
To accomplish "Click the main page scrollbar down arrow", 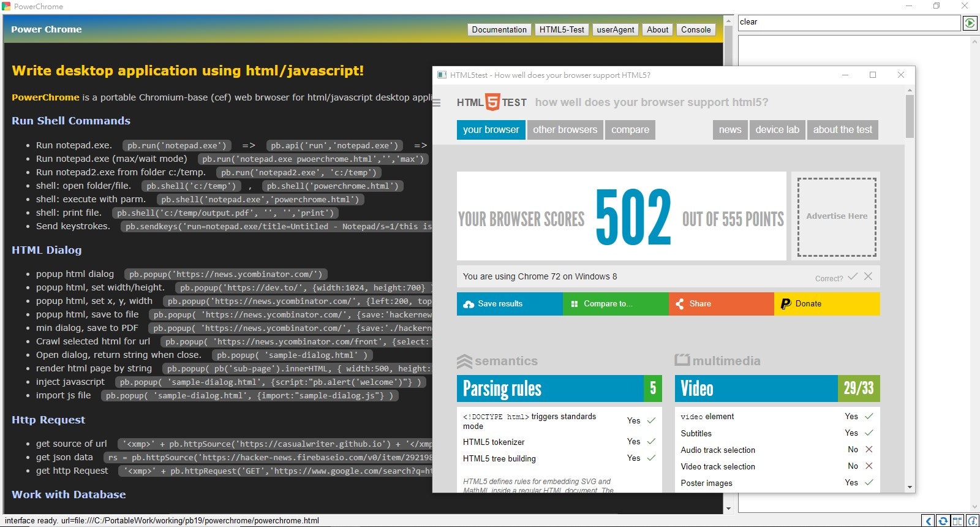I will click(728, 509).
